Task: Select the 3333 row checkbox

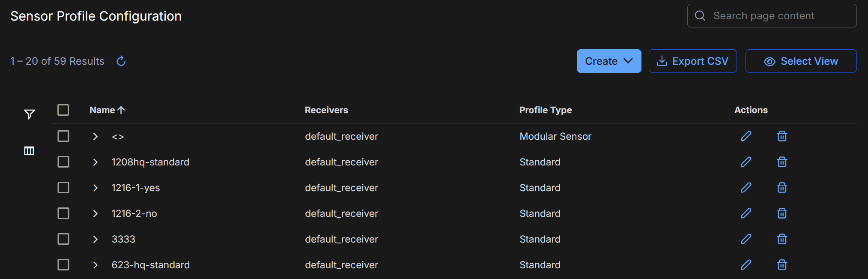Action: [x=63, y=239]
